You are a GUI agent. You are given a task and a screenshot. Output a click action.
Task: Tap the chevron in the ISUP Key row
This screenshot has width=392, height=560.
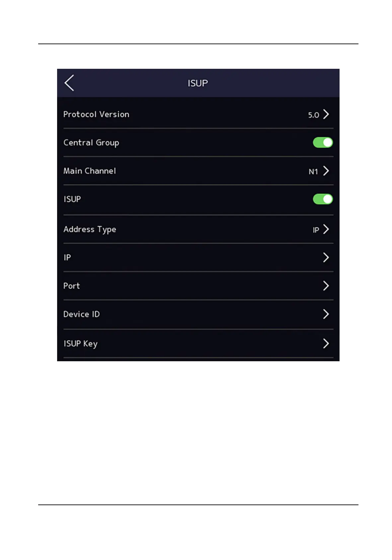pyautogui.click(x=326, y=344)
